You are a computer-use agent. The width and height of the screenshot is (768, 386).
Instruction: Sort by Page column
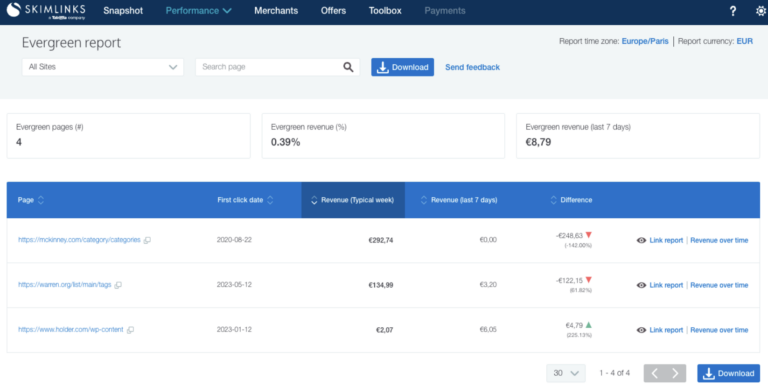31,200
